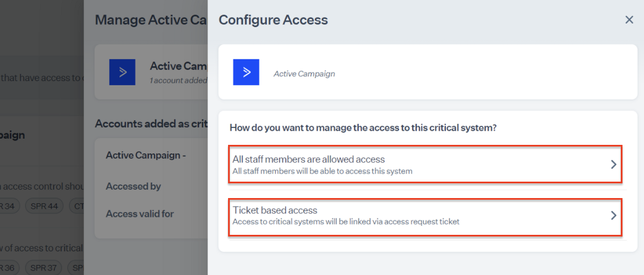Click the 'Accessed by' label

[x=134, y=186]
